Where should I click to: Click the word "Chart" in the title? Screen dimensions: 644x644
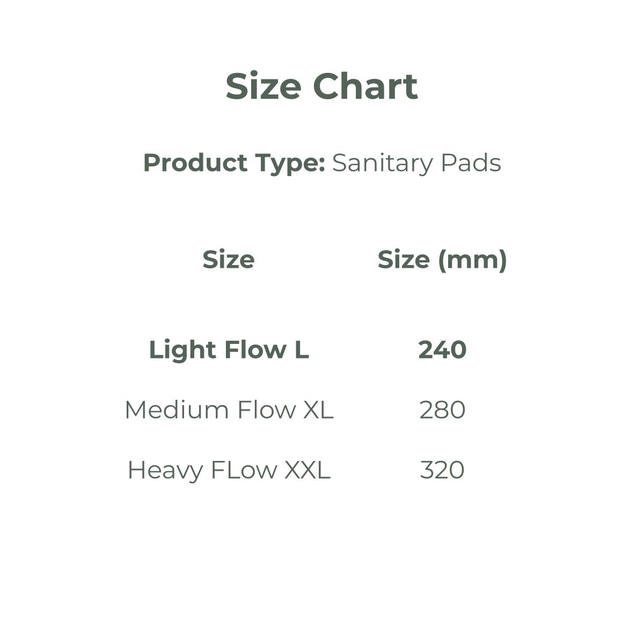365,86
